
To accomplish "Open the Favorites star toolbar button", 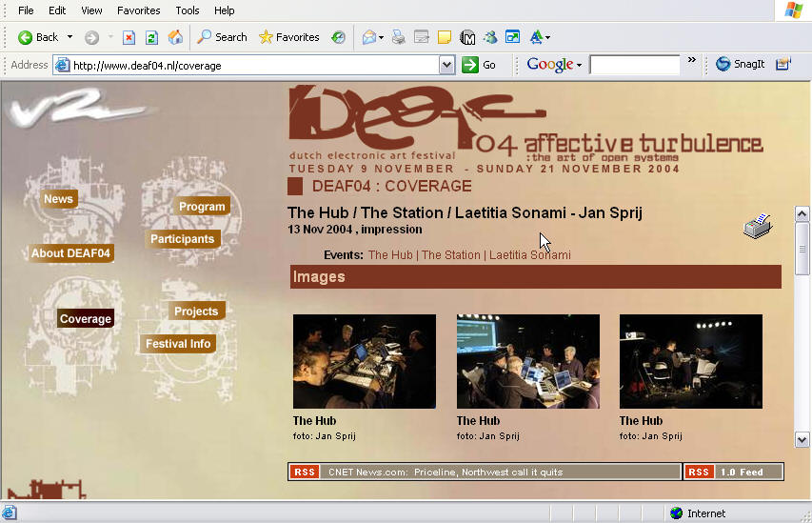I will click(x=289, y=37).
